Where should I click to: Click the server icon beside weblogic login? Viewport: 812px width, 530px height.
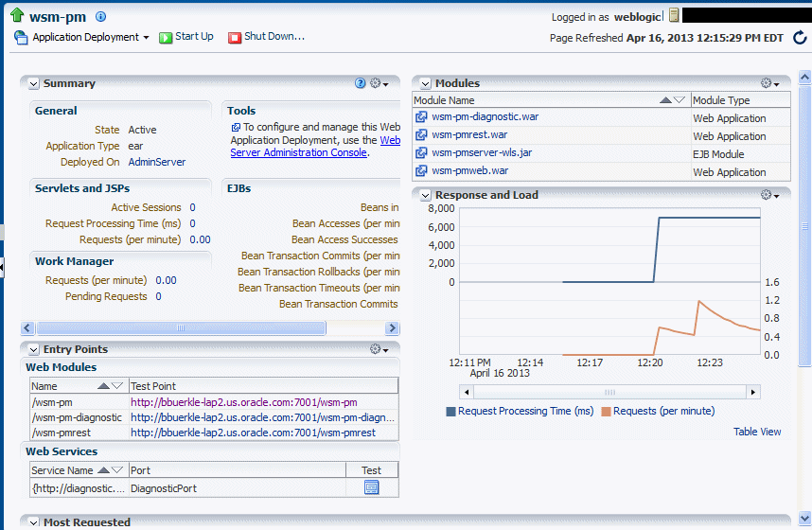pos(674,15)
